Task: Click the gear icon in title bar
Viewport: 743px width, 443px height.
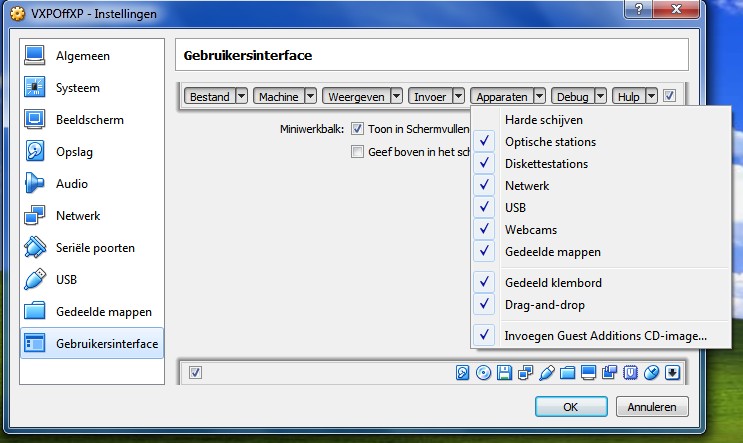Action: coord(18,14)
